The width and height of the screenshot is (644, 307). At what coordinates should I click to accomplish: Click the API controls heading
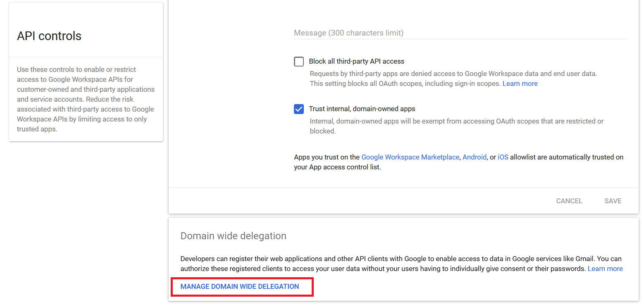click(x=49, y=36)
